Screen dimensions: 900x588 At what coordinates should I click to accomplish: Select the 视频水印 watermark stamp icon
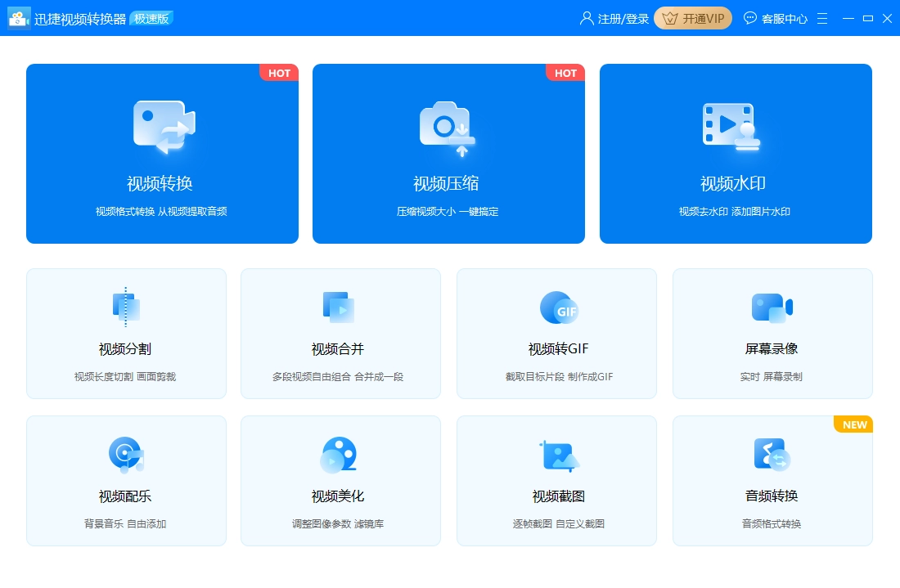click(x=731, y=127)
